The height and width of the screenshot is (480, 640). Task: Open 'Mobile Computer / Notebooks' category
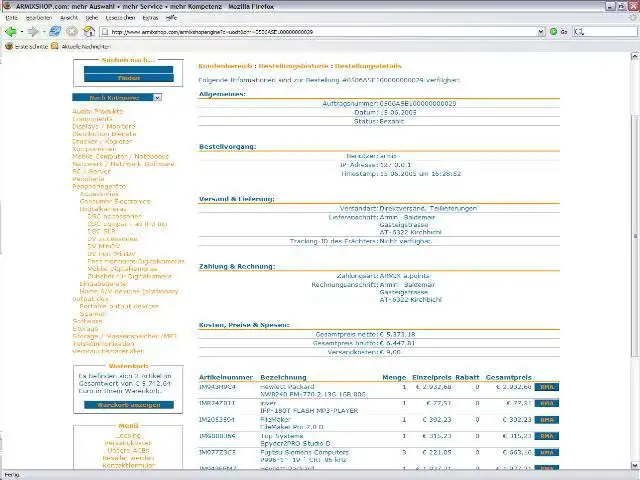[120, 156]
